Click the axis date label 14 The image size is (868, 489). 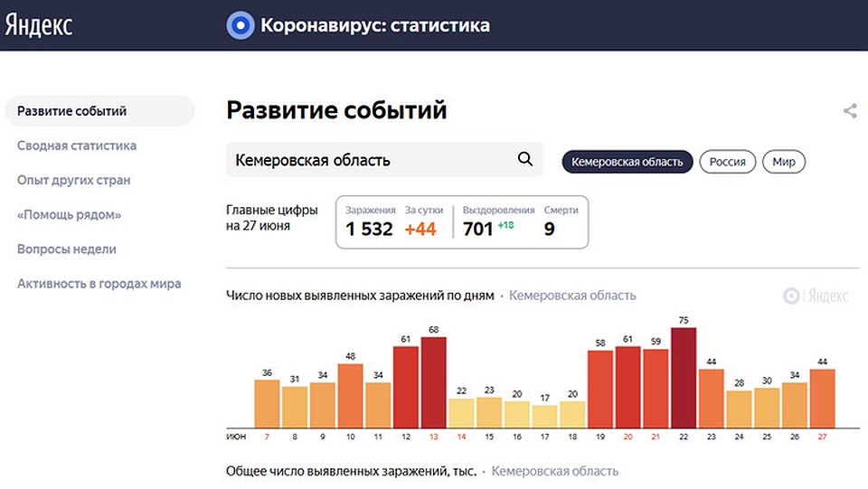point(461,437)
